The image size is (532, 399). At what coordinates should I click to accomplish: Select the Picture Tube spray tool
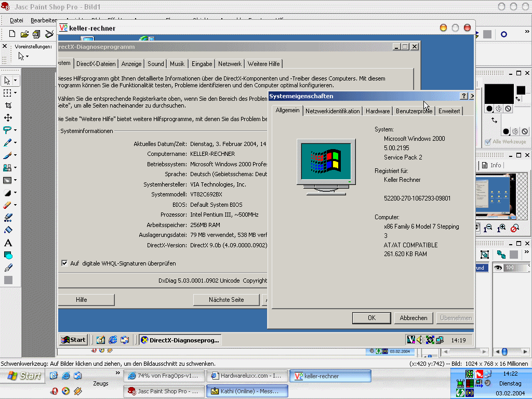[8, 218]
